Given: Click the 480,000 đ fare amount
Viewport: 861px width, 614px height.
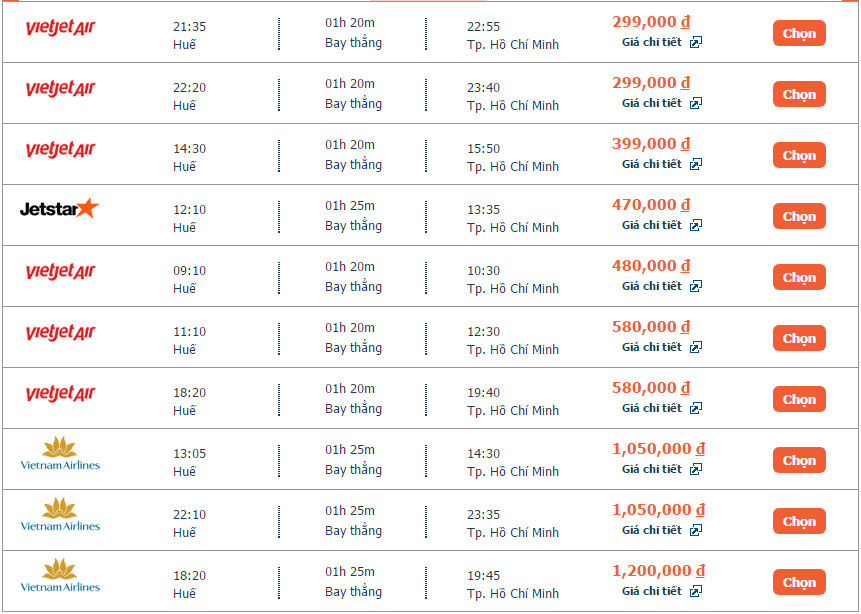Looking at the screenshot, I should (x=650, y=266).
